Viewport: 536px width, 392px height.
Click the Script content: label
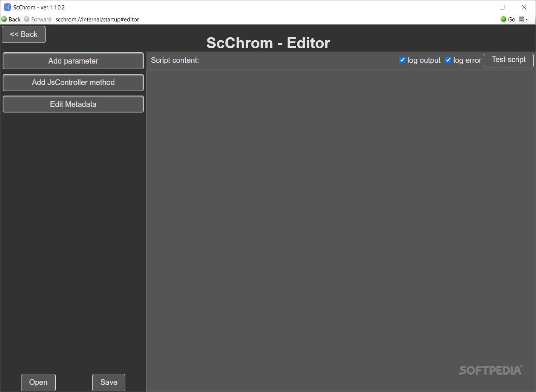(x=175, y=60)
